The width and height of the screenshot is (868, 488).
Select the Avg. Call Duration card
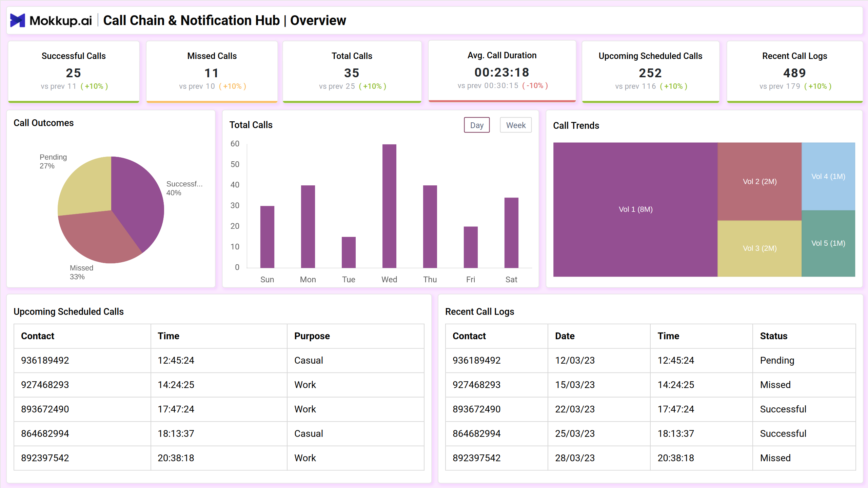pyautogui.click(x=502, y=71)
